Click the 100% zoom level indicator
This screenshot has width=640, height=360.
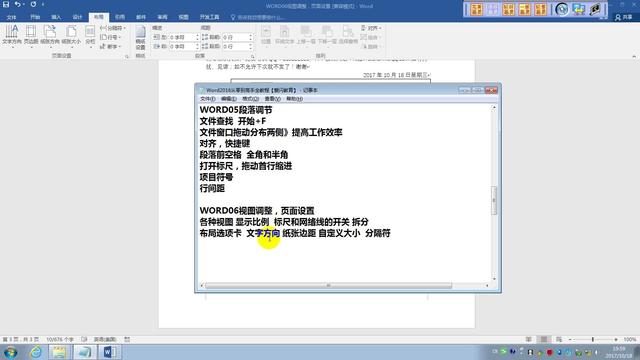[629, 339]
